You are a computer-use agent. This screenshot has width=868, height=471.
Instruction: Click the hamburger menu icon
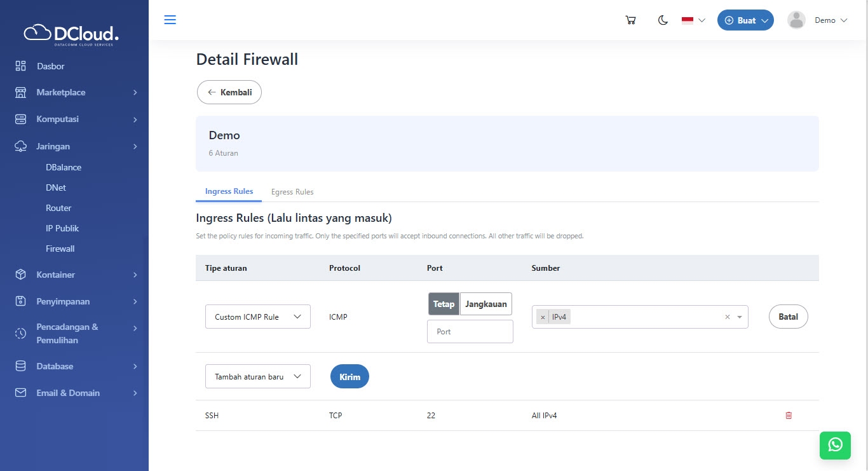pos(170,20)
